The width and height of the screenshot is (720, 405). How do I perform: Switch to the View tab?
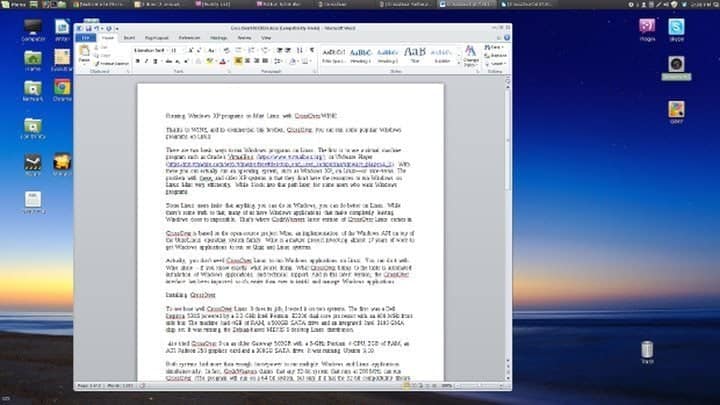tap(266, 38)
